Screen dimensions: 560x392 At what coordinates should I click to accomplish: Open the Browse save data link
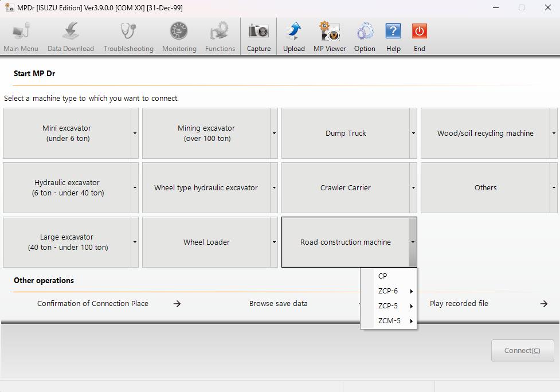(x=278, y=304)
